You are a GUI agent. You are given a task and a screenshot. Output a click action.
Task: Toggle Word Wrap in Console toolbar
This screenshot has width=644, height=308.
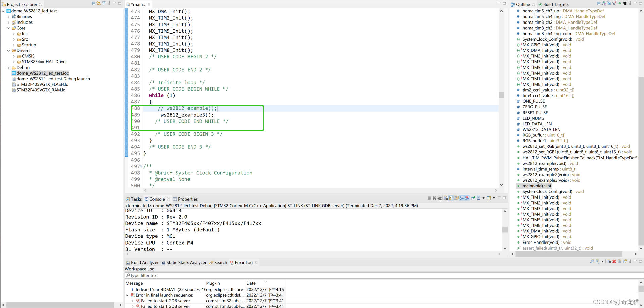pyautogui.click(x=457, y=198)
